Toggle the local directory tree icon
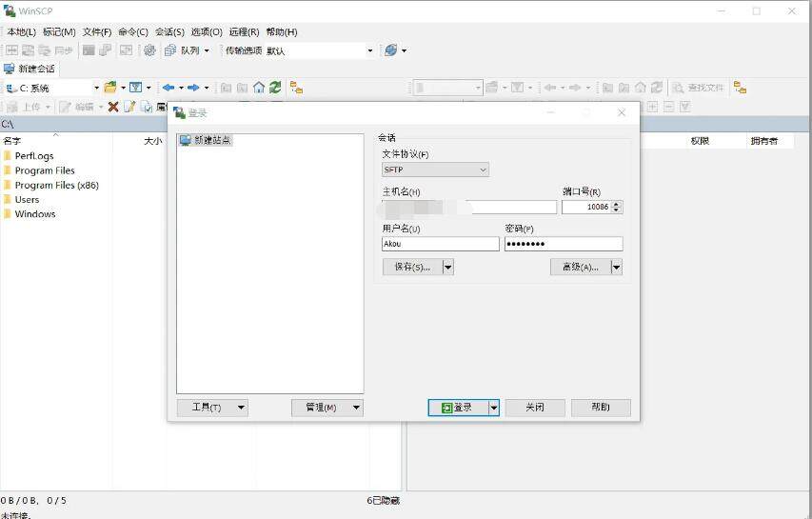Screen dimensions: 812x519 (296, 88)
